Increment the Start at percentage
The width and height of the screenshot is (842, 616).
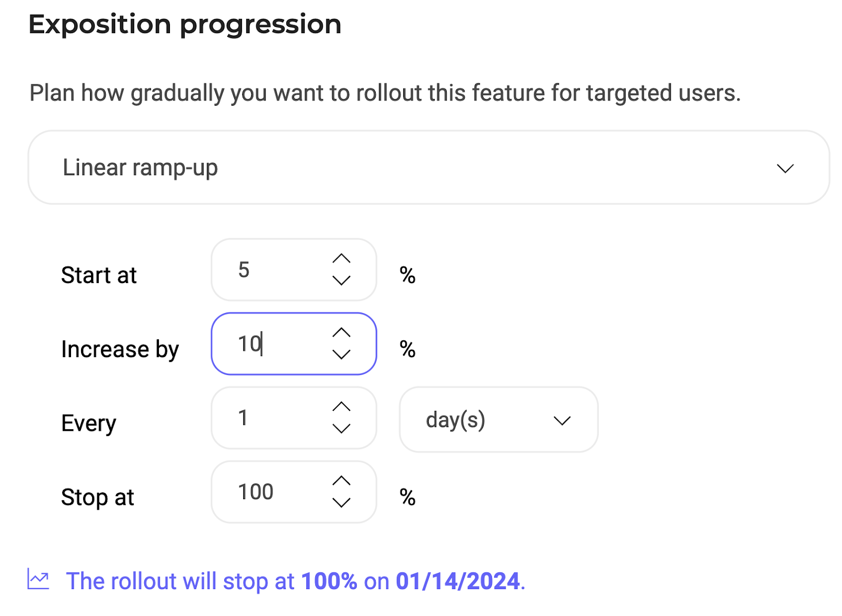click(x=342, y=258)
